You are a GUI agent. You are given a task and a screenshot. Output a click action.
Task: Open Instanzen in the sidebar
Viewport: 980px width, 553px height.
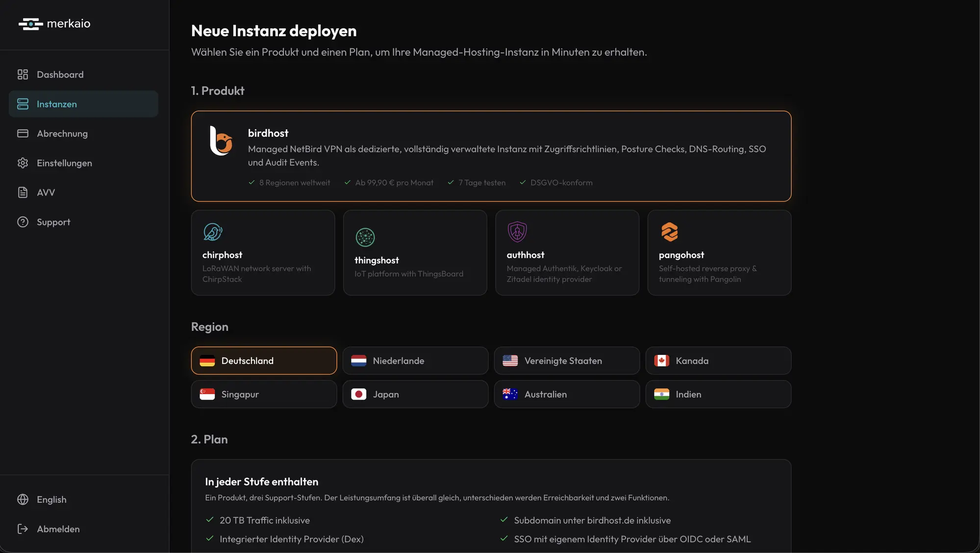point(83,104)
